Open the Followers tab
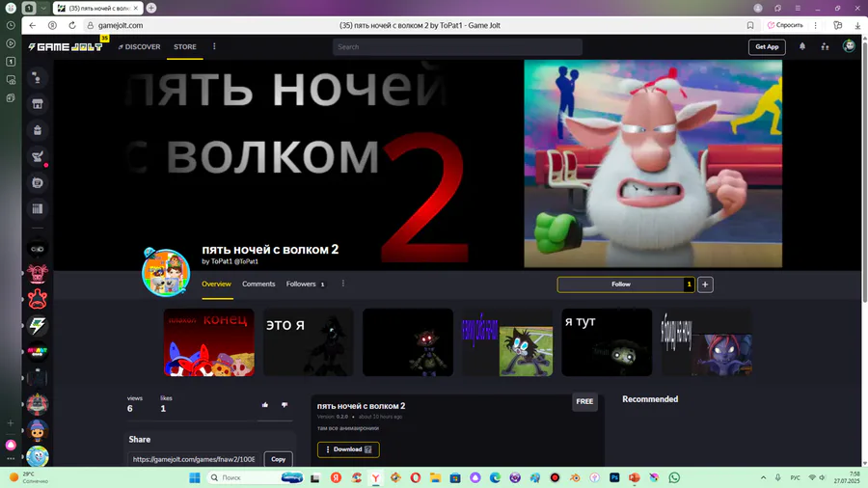This screenshot has width=868, height=488. coord(305,284)
